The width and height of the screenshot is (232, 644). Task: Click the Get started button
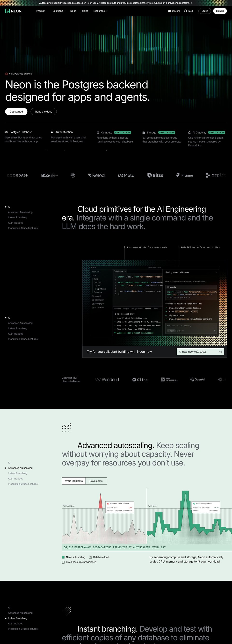click(16, 112)
